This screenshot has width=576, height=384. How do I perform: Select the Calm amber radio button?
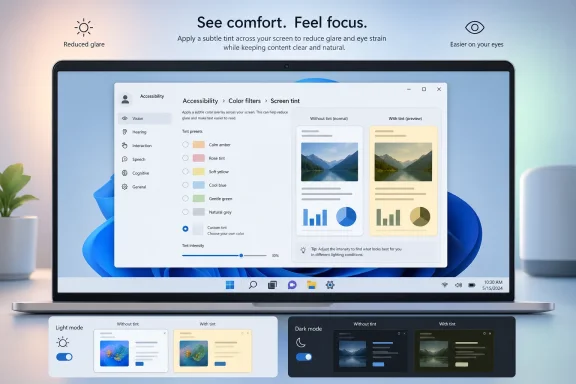point(185,144)
